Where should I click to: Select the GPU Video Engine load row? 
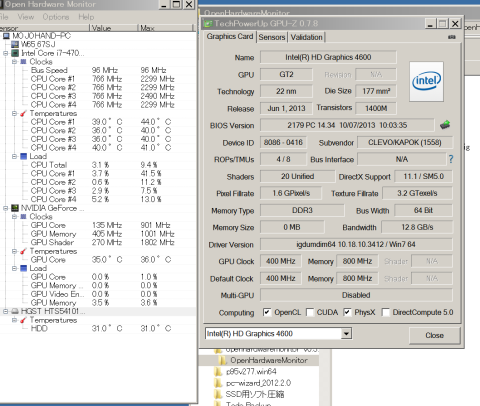[97, 294]
